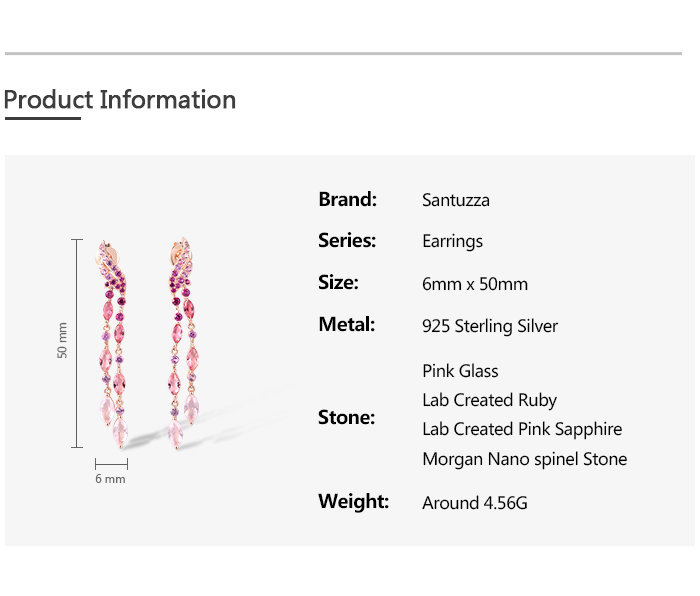The image size is (700, 596).
Task: Select the Brand label
Action: [347, 199]
